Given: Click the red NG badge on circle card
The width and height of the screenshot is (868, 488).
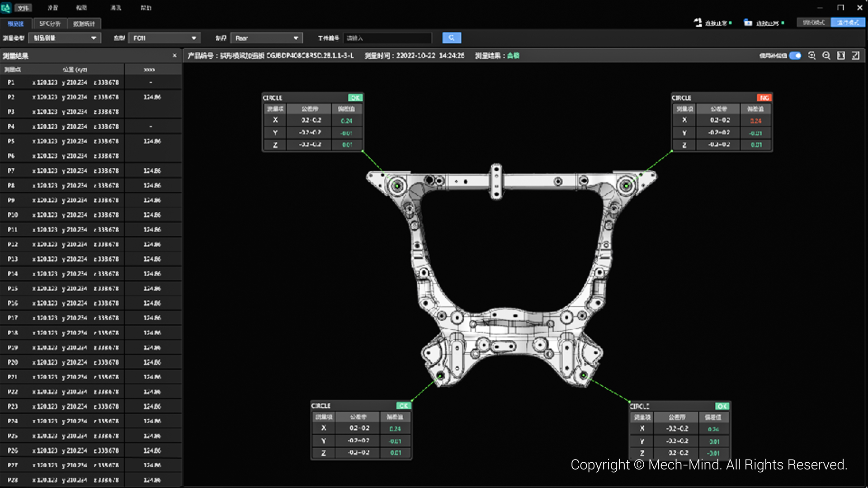Looking at the screenshot, I should [764, 98].
